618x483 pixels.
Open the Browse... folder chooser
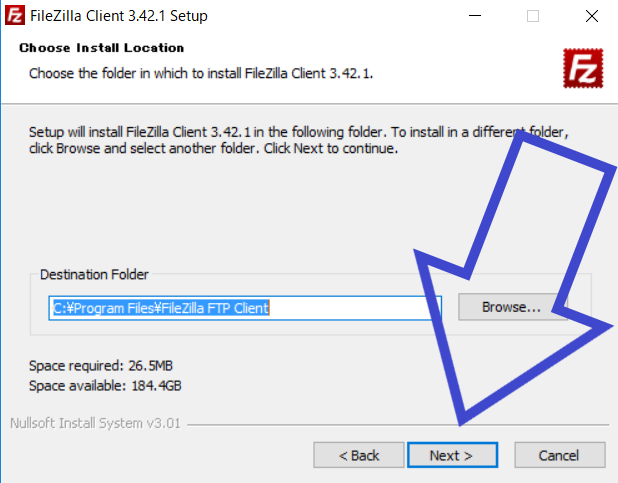[x=511, y=307]
